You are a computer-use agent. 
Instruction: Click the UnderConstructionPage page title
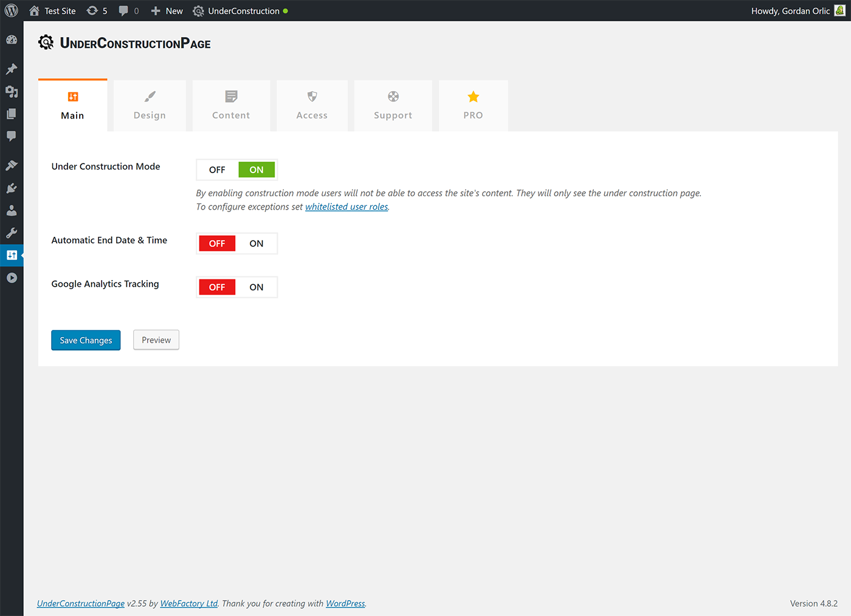point(136,43)
